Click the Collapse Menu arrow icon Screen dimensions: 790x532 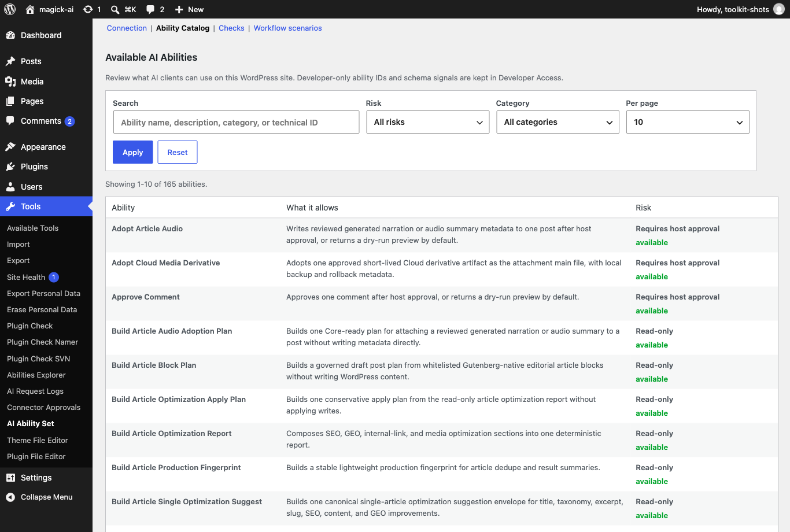coord(10,497)
